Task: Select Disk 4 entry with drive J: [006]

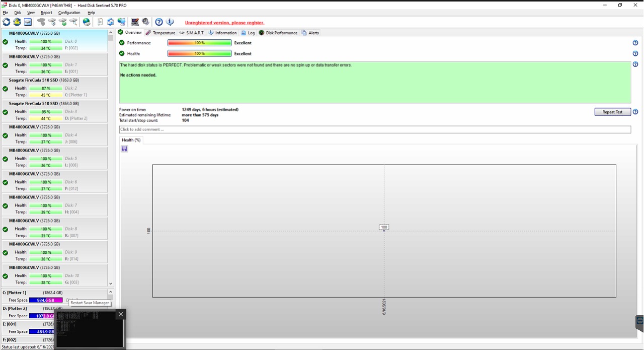Action: (54, 134)
